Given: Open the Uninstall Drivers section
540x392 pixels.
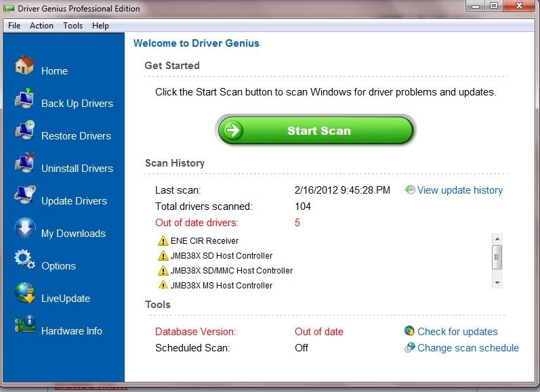Looking at the screenshot, I should (77, 169).
